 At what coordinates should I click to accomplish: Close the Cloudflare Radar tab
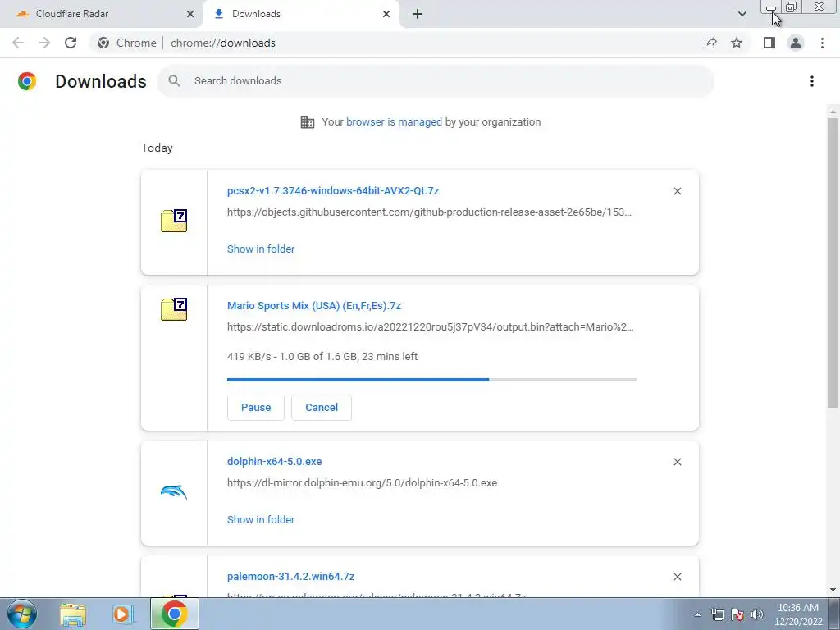[190, 14]
